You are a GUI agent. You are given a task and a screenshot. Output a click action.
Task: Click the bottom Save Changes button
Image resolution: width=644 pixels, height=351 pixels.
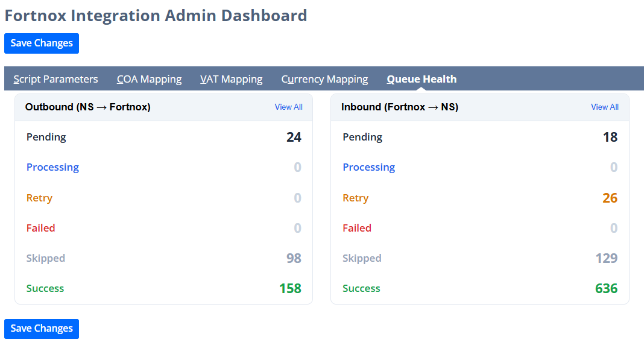coord(42,329)
